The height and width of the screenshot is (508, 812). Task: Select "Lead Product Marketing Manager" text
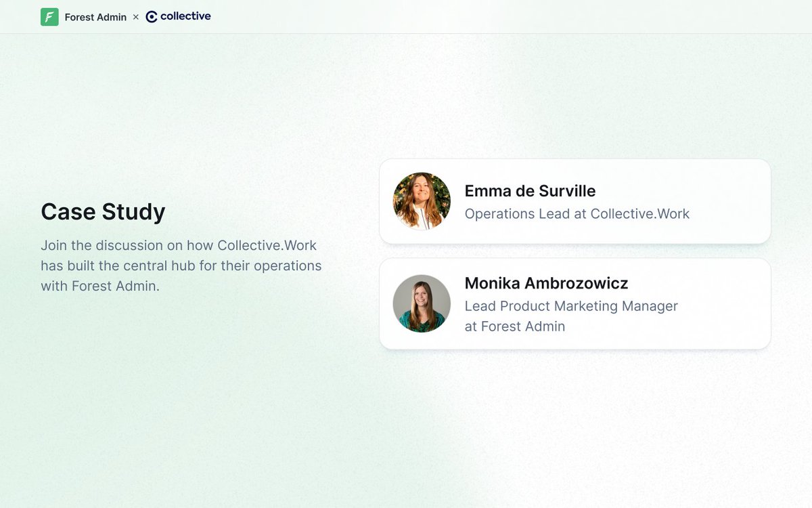coord(571,306)
